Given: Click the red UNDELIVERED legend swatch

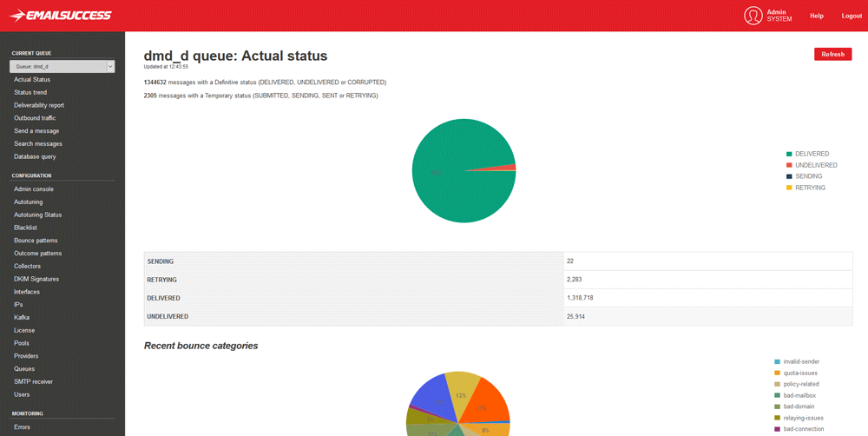Looking at the screenshot, I should [789, 165].
